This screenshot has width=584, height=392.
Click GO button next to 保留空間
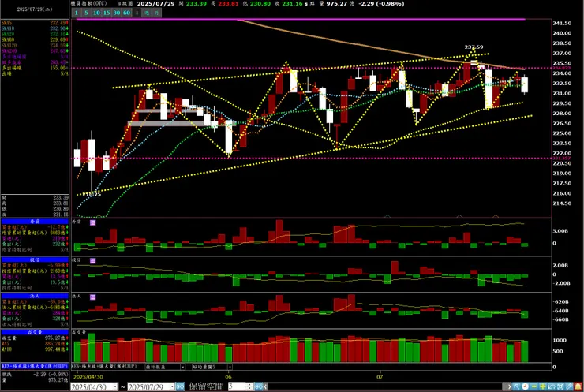pos(259,386)
